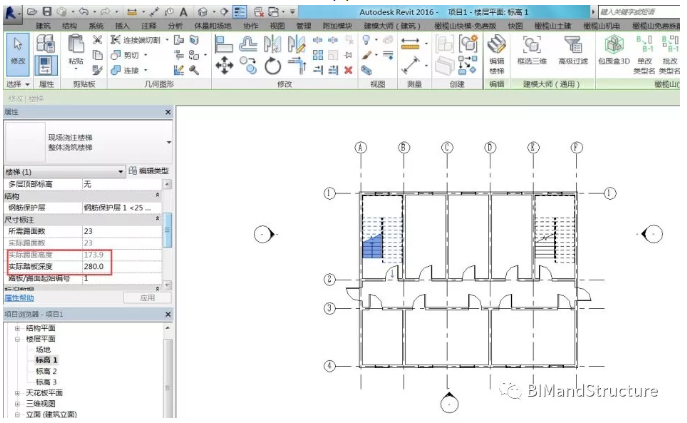Open the 建筑 ribbon tab

point(43,26)
